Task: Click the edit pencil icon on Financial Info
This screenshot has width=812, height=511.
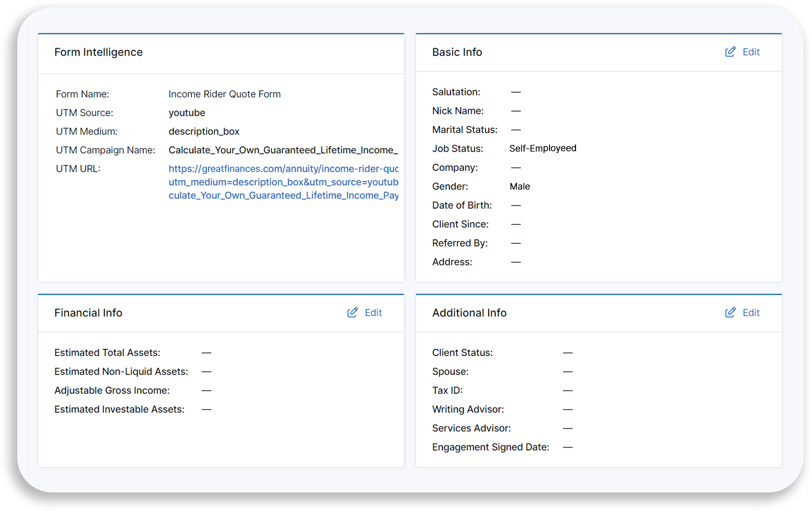Action: point(353,312)
